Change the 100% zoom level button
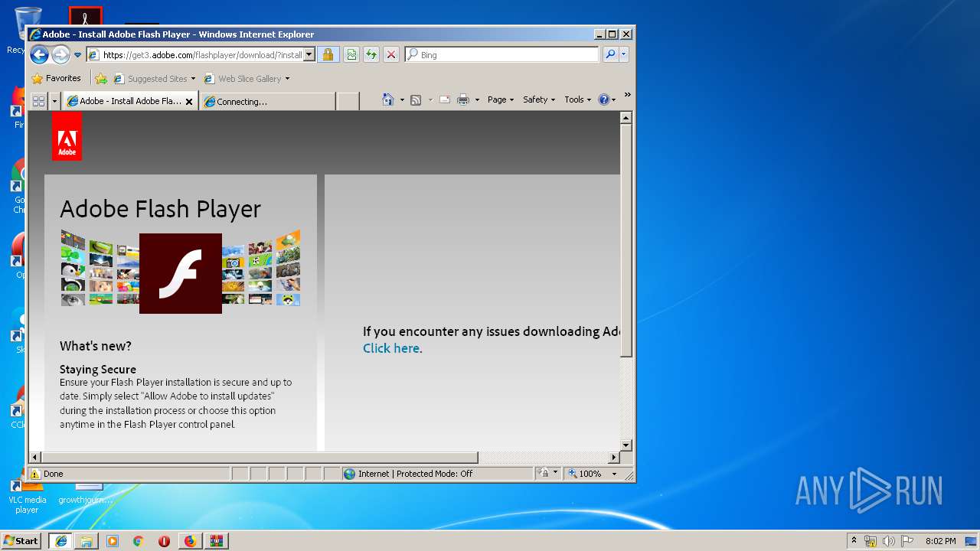 coord(585,474)
